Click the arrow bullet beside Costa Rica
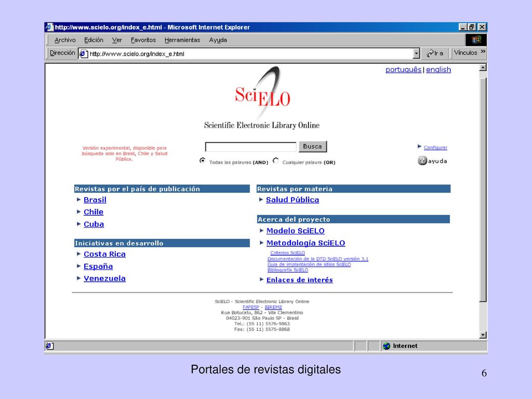 click(79, 254)
